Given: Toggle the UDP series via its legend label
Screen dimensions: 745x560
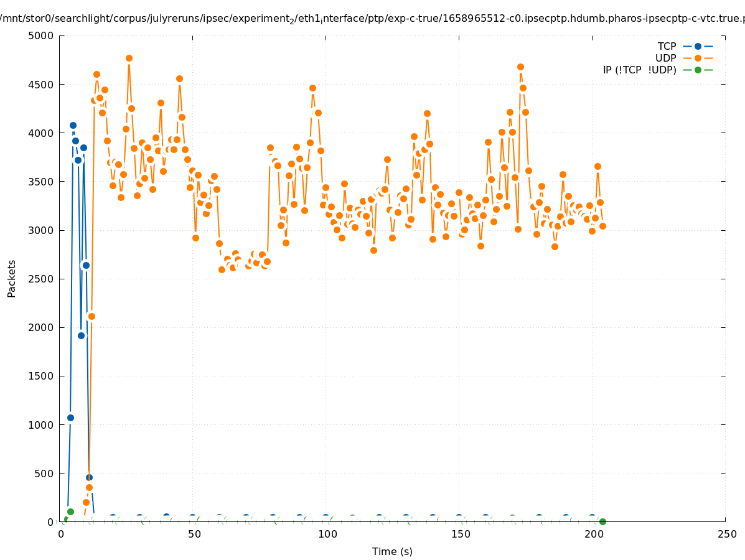Looking at the screenshot, I should 665,58.
